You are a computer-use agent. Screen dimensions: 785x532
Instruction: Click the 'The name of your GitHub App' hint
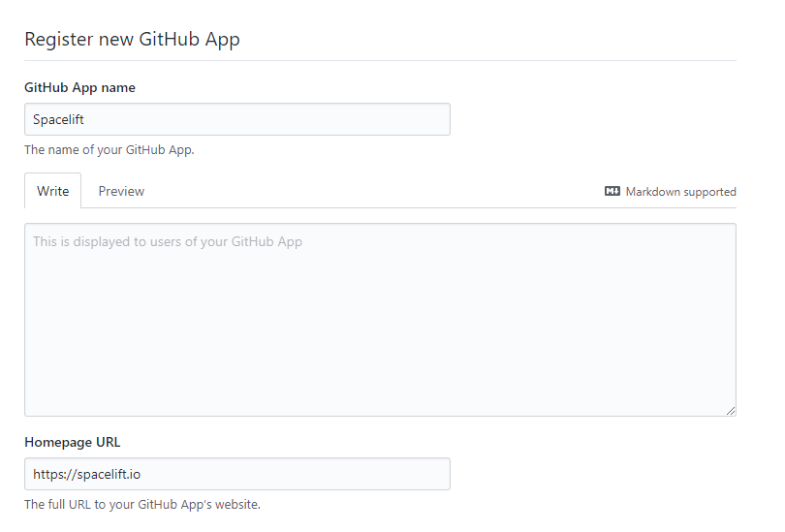[110, 150]
